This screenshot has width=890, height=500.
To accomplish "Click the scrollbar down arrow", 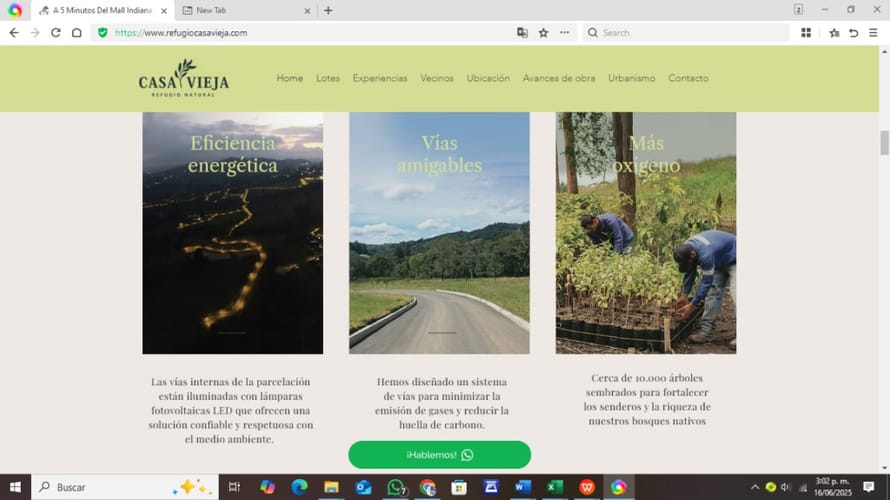I will [x=884, y=469].
